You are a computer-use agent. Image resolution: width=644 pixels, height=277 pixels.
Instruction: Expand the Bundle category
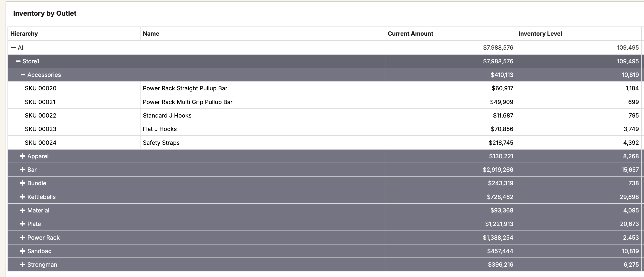pyautogui.click(x=22, y=183)
